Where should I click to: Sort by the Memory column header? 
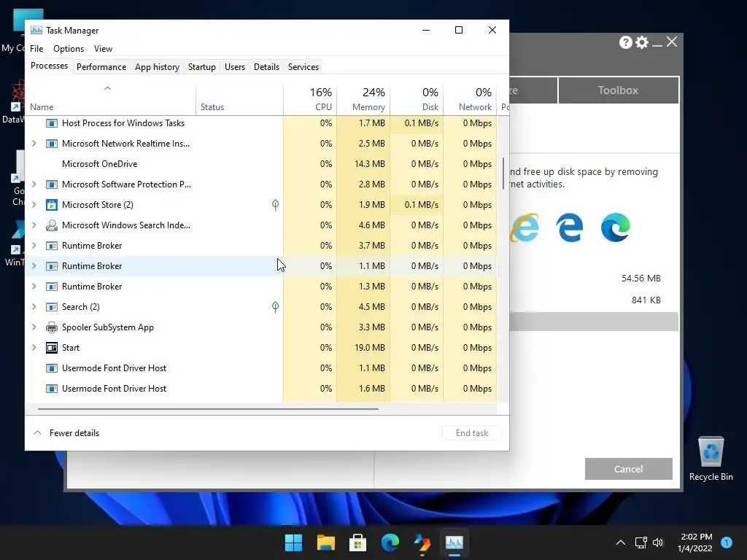363,99
